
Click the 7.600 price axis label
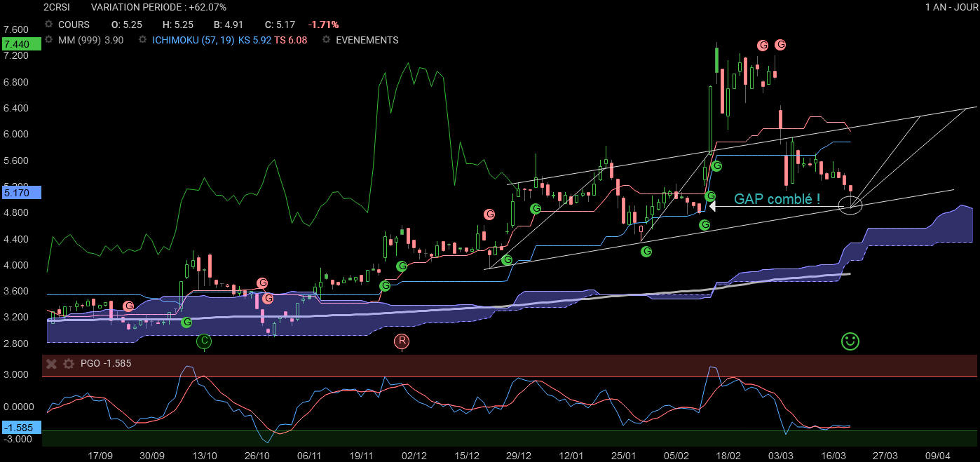click(15, 29)
